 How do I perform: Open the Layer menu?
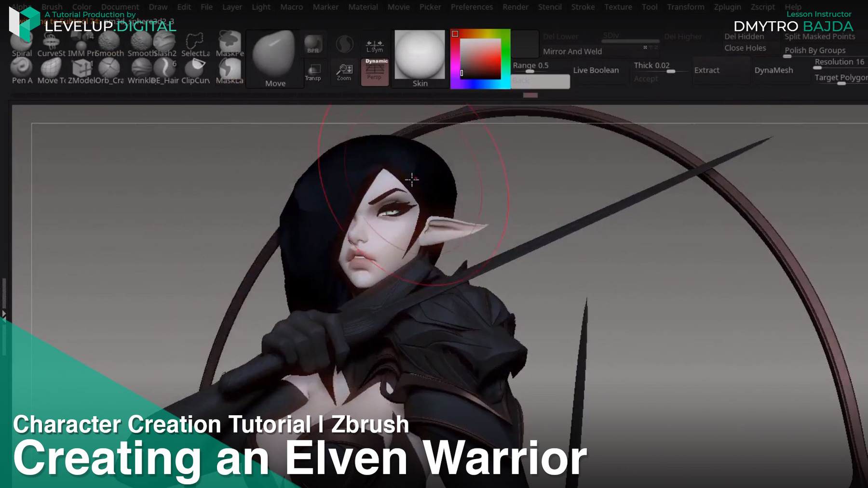[232, 7]
